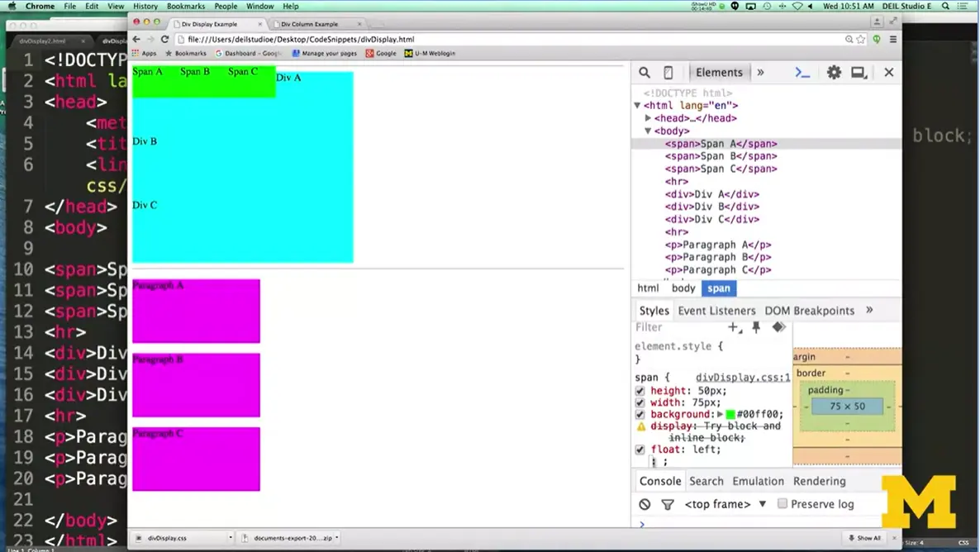Select the Span A node in DOM tree
Image resolution: width=980 pixels, height=552 pixels.
719,143
